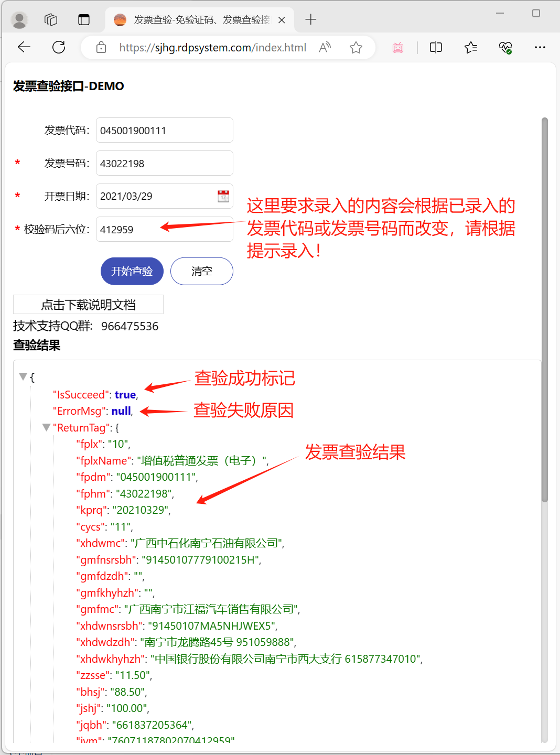Click the "gmfmc" value 广西南宁市江福汽车销售有限公司
560x755 pixels.
pyautogui.click(x=211, y=609)
